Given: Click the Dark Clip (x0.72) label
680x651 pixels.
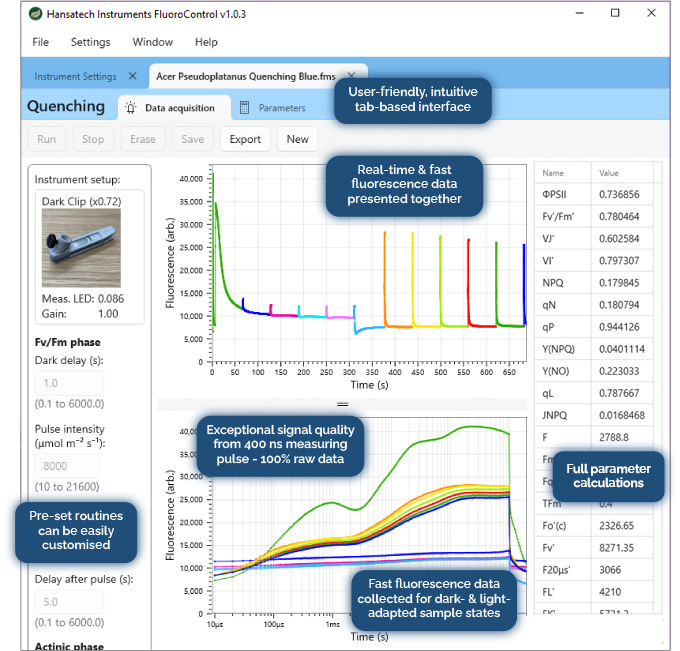Looking at the screenshot, I should tap(82, 201).
